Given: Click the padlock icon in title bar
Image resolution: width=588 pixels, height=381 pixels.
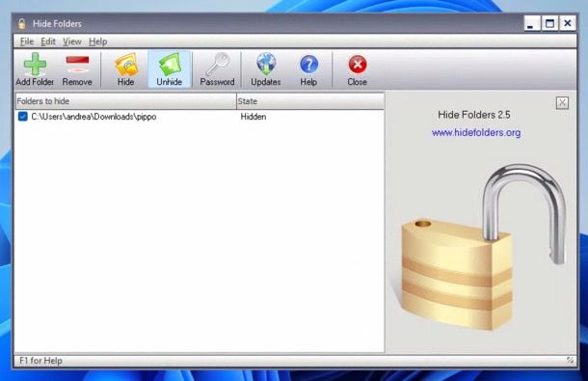Looking at the screenshot, I should pos(22,24).
